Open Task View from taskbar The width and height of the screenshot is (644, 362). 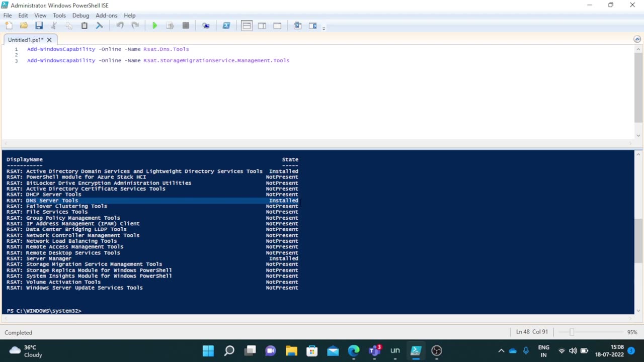(250, 350)
